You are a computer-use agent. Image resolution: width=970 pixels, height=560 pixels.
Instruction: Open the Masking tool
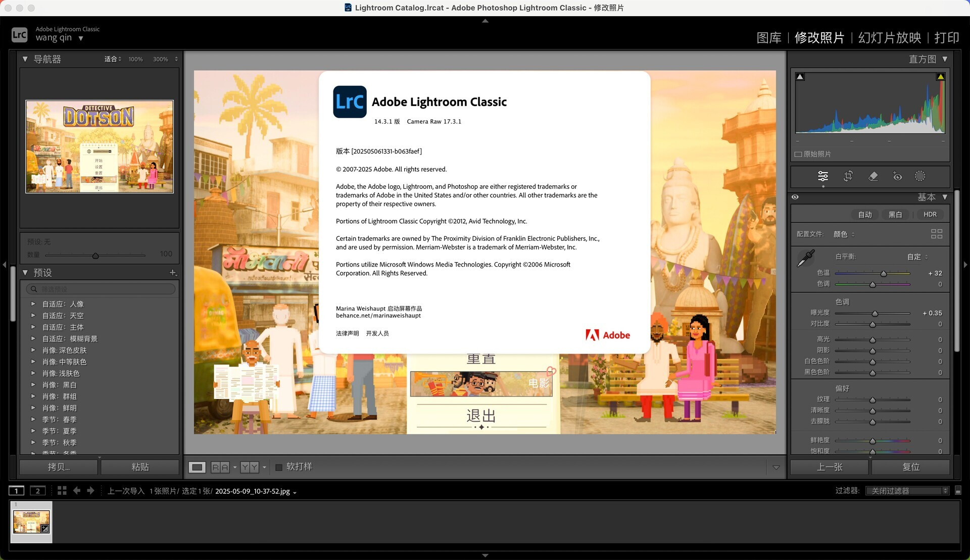(920, 176)
